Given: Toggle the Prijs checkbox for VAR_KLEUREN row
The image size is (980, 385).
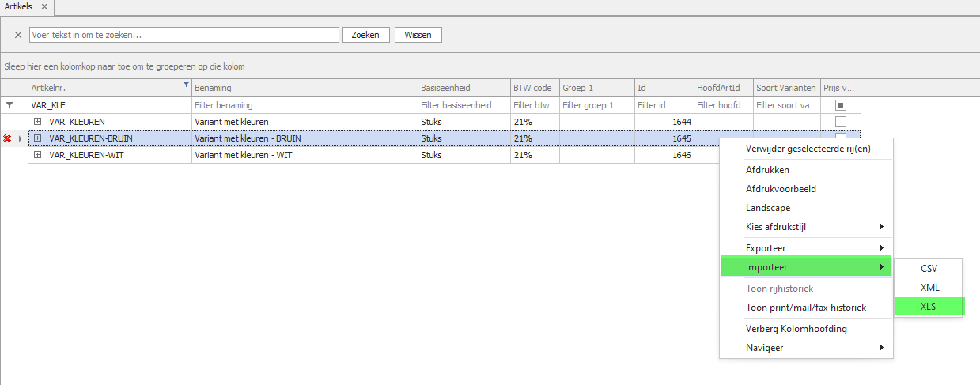Looking at the screenshot, I should (841, 122).
